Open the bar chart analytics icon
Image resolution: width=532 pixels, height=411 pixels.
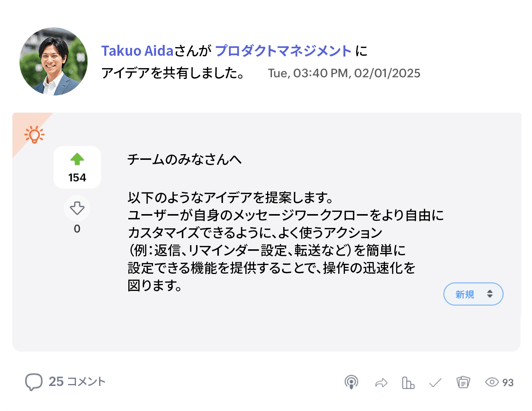click(408, 383)
